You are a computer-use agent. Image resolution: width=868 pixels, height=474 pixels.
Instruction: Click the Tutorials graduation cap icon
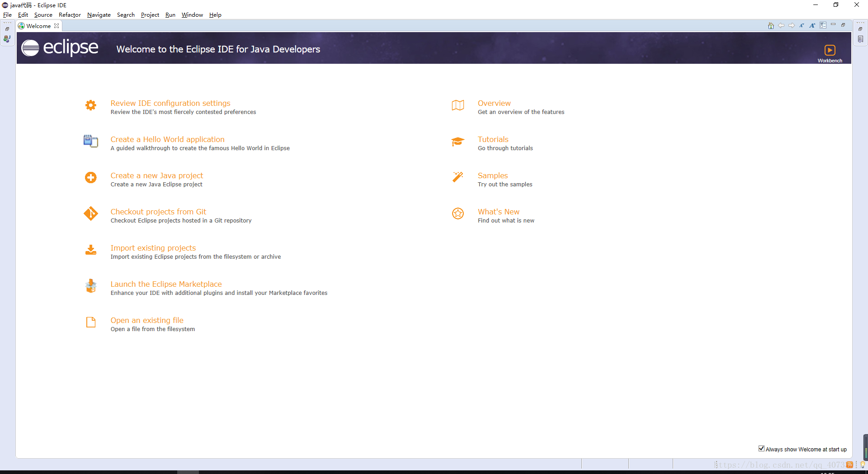click(x=458, y=142)
